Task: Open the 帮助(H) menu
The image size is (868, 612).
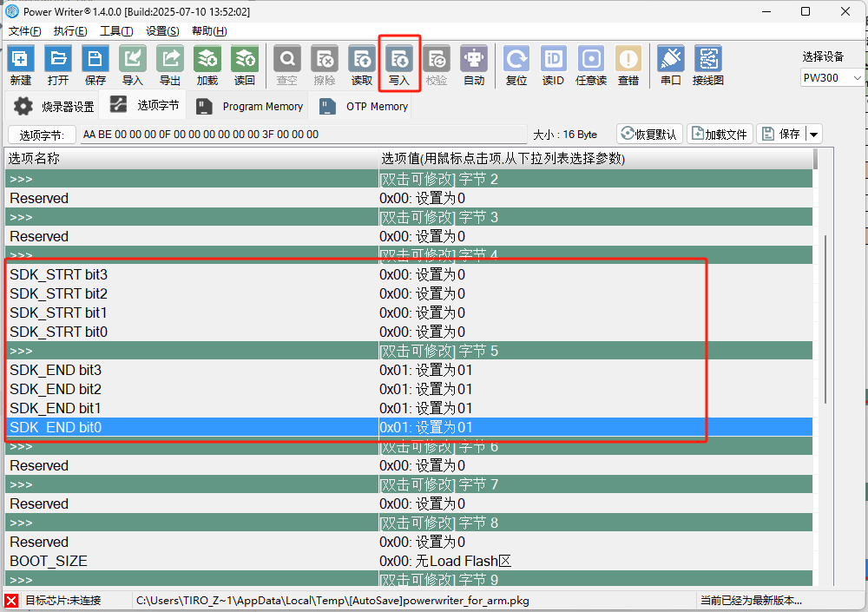Action: pos(209,31)
